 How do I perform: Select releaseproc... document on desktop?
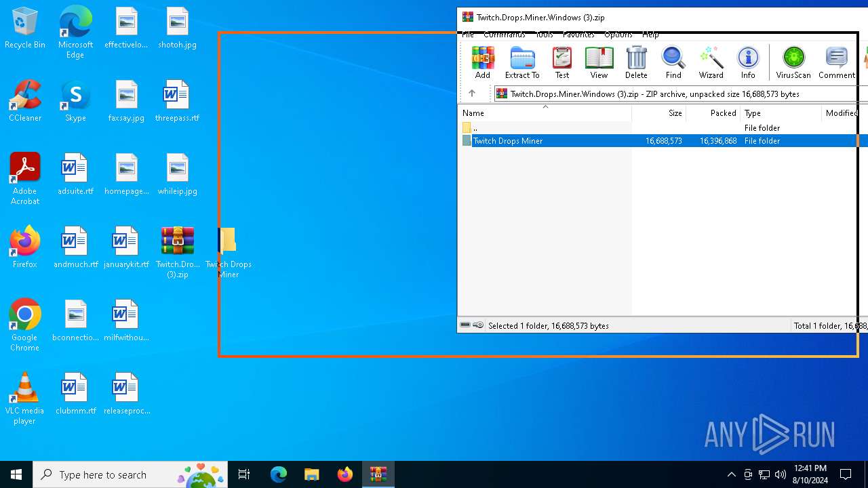pos(126,394)
